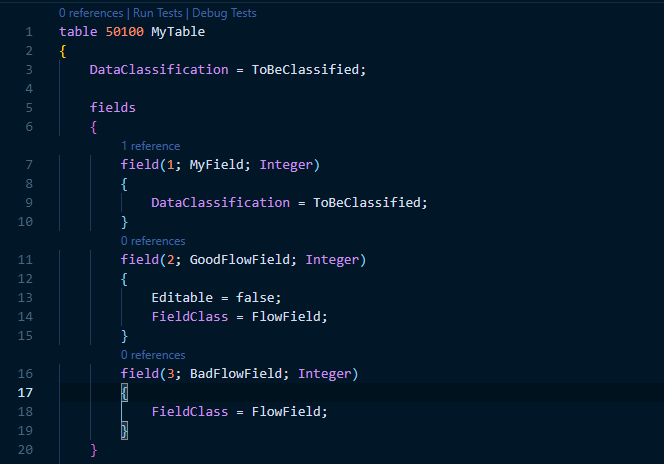The height and width of the screenshot is (464, 664).
Task: Click the FlowField value on line 18
Action: coord(289,412)
